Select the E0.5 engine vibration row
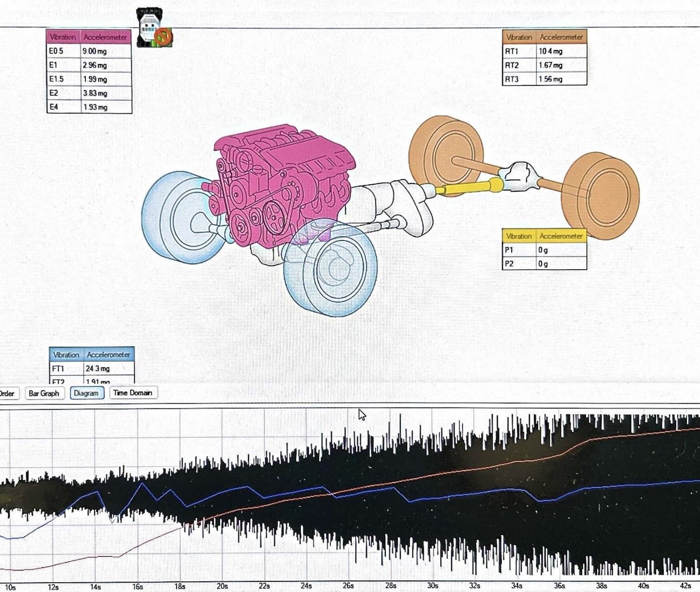Screen dimensions: 700x592 coord(89,51)
